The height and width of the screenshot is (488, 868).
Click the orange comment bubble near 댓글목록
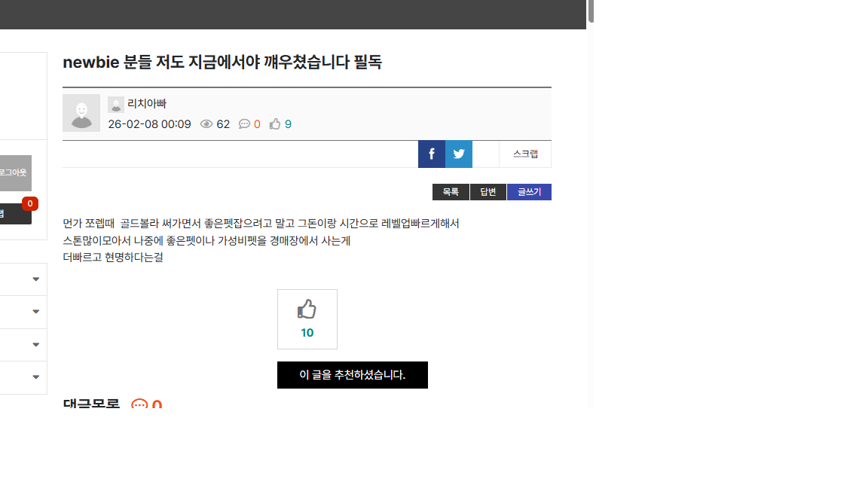pyautogui.click(x=139, y=405)
